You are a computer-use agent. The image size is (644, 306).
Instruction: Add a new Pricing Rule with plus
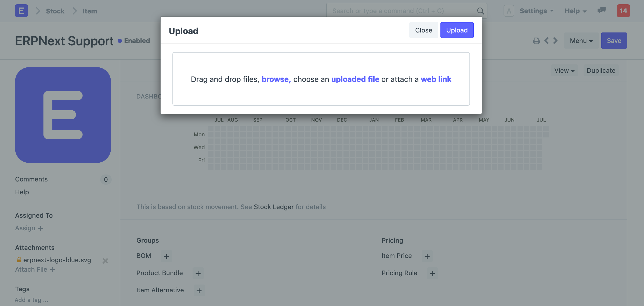click(432, 274)
